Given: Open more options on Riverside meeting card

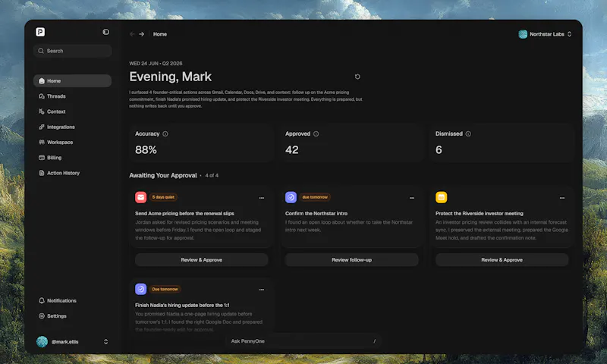Looking at the screenshot, I should coord(562,198).
